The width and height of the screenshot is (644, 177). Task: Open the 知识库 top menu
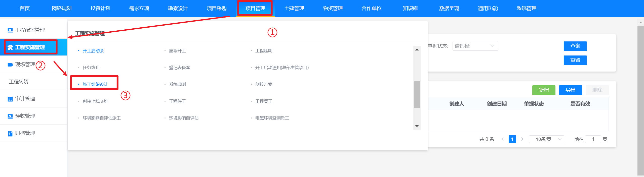410,8
